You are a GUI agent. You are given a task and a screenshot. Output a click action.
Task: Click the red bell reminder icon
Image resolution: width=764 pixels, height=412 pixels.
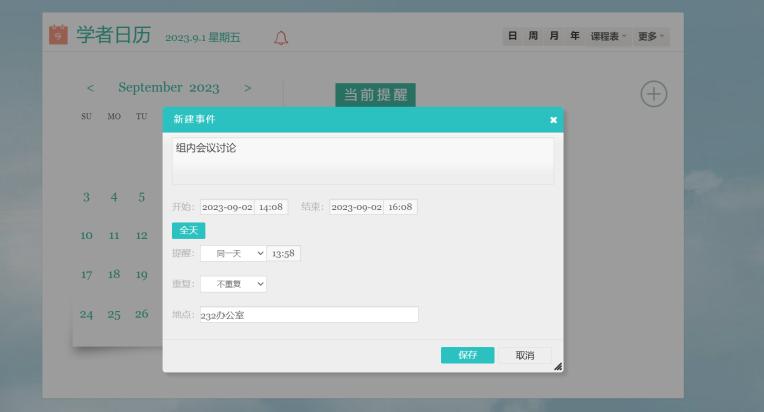281,38
